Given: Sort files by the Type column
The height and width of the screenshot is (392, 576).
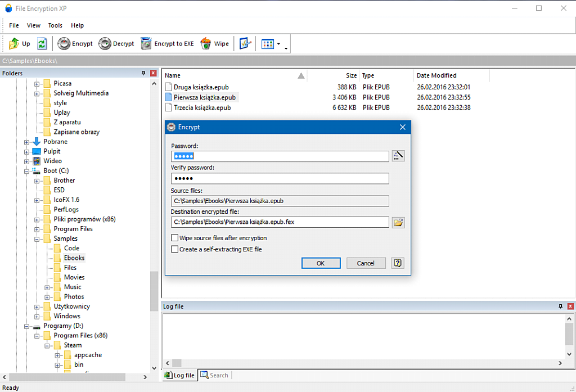Looking at the screenshot, I should point(386,75).
